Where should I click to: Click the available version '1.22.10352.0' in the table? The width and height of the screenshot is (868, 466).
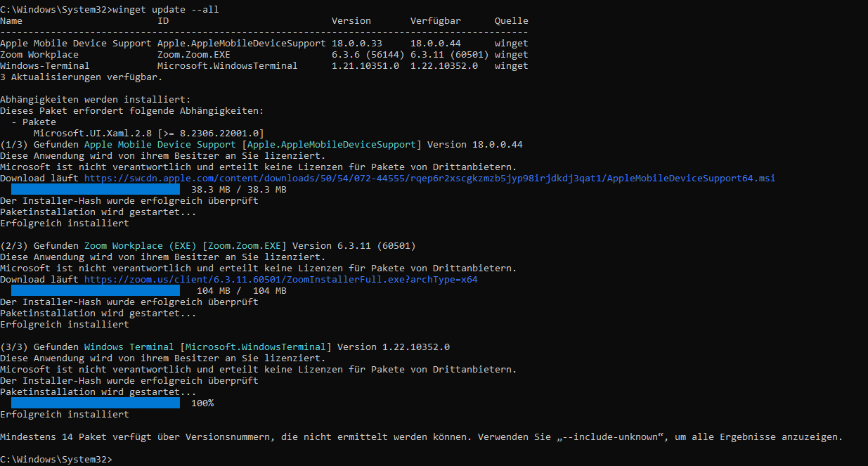click(444, 66)
